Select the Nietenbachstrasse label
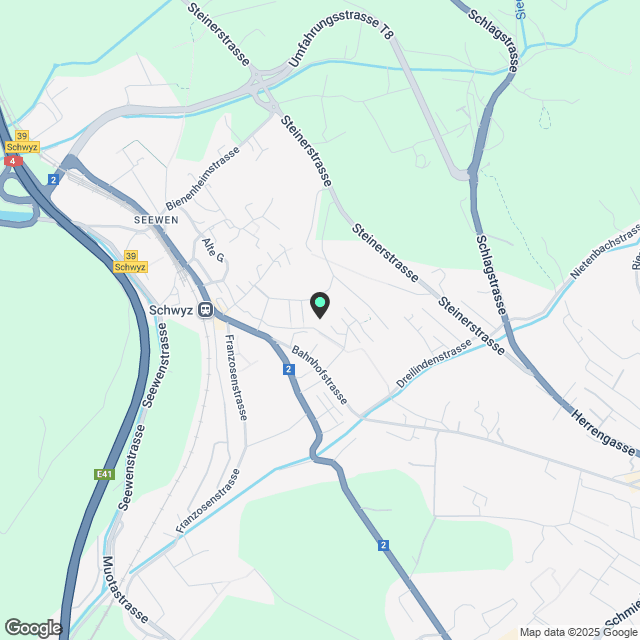 [x=604, y=251]
